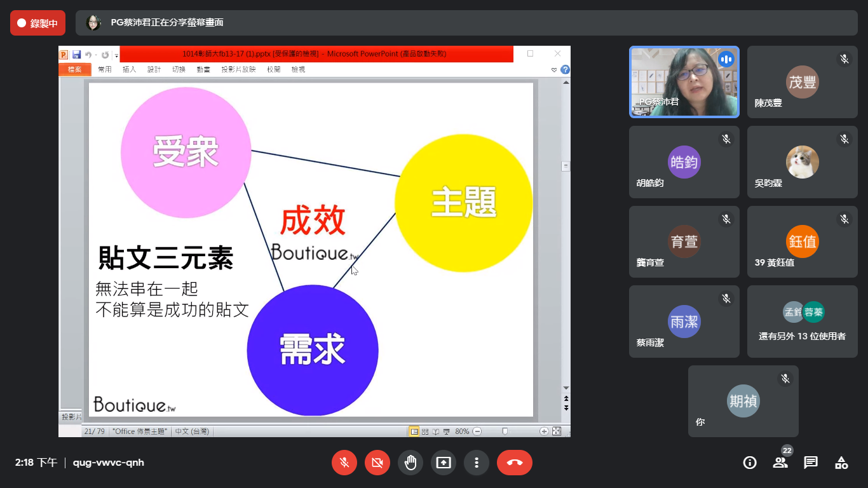Image resolution: width=868 pixels, height=488 pixels.
Task: Expand ribbon chevron next to help
Action: (554, 70)
